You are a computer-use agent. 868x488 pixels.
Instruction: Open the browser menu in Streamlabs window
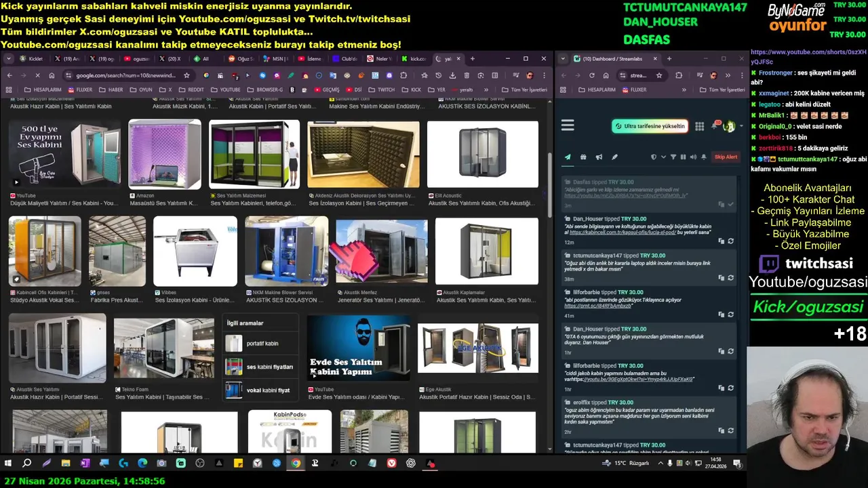click(x=743, y=75)
